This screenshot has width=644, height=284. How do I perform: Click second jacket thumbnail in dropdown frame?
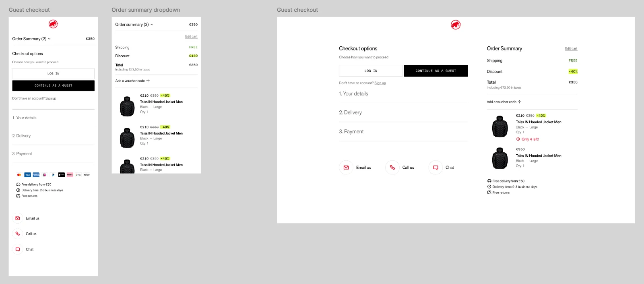(127, 138)
